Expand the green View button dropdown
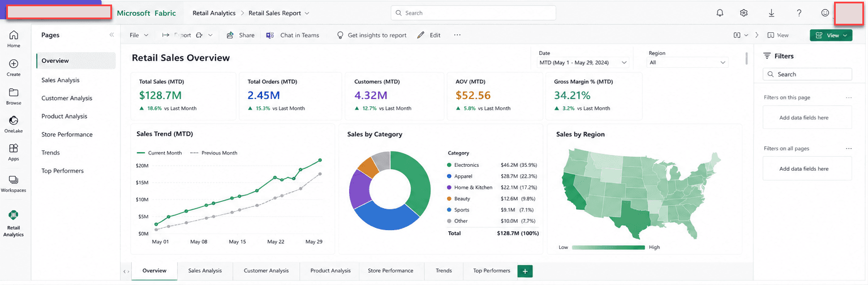The image size is (868, 285). point(846,35)
